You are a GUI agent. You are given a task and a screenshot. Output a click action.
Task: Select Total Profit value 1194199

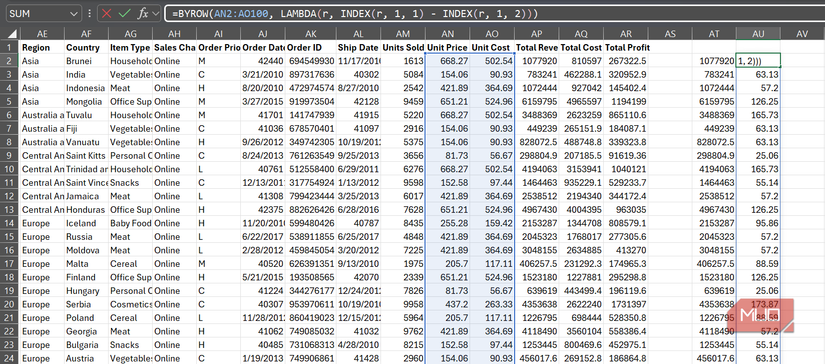pos(626,102)
